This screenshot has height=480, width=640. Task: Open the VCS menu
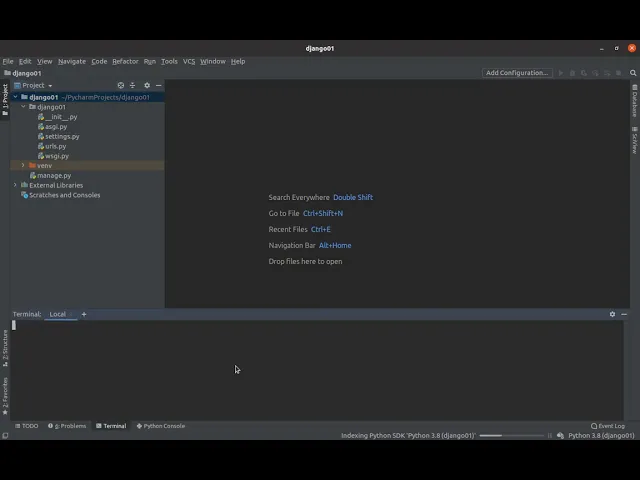click(189, 61)
